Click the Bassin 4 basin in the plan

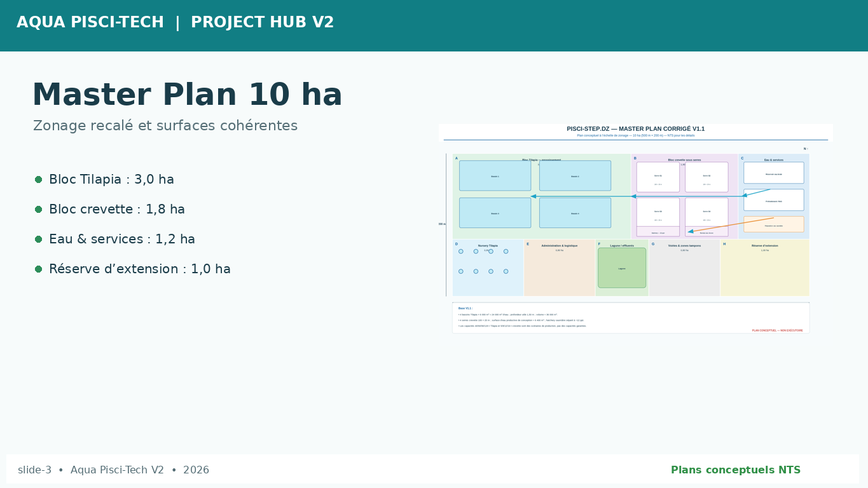575,213
